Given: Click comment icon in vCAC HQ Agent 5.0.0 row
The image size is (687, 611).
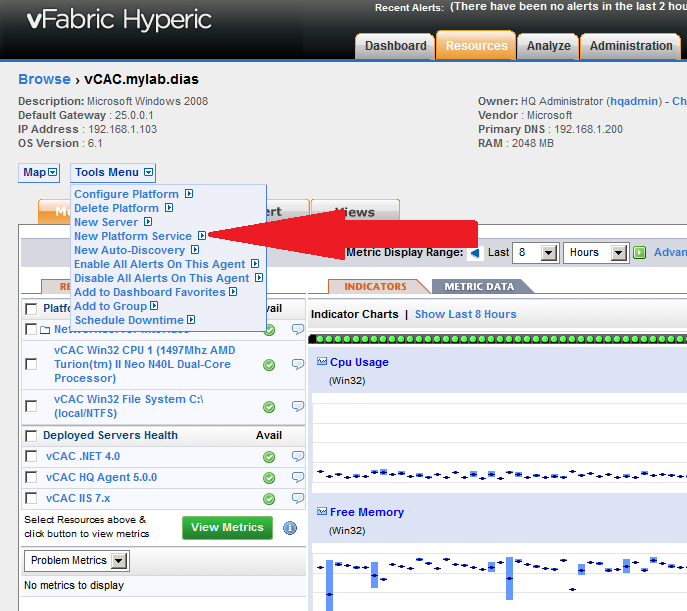Looking at the screenshot, I should pos(298,477).
